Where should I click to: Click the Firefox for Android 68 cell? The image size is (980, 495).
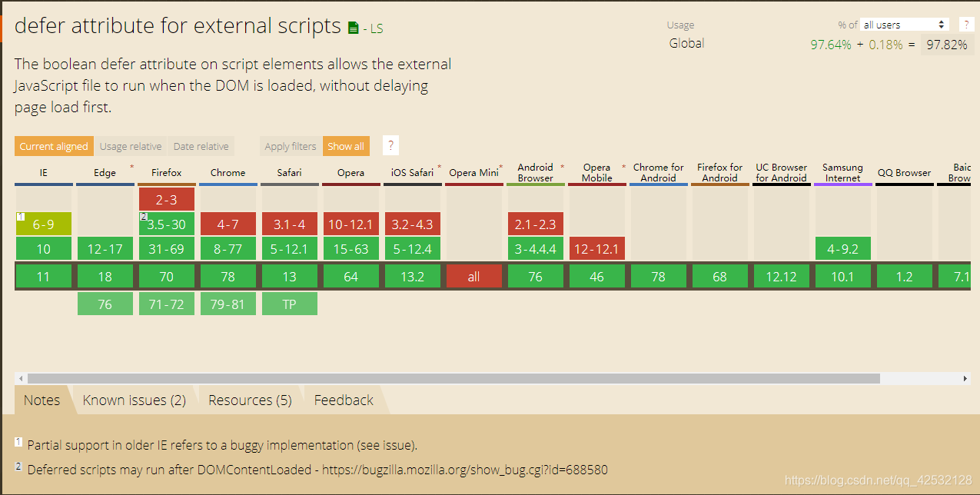pyautogui.click(x=720, y=277)
